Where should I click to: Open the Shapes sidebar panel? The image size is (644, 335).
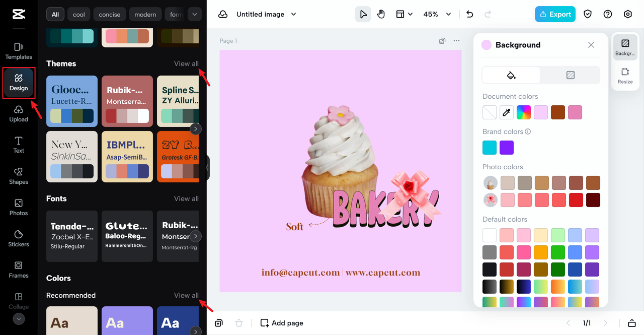(x=19, y=176)
